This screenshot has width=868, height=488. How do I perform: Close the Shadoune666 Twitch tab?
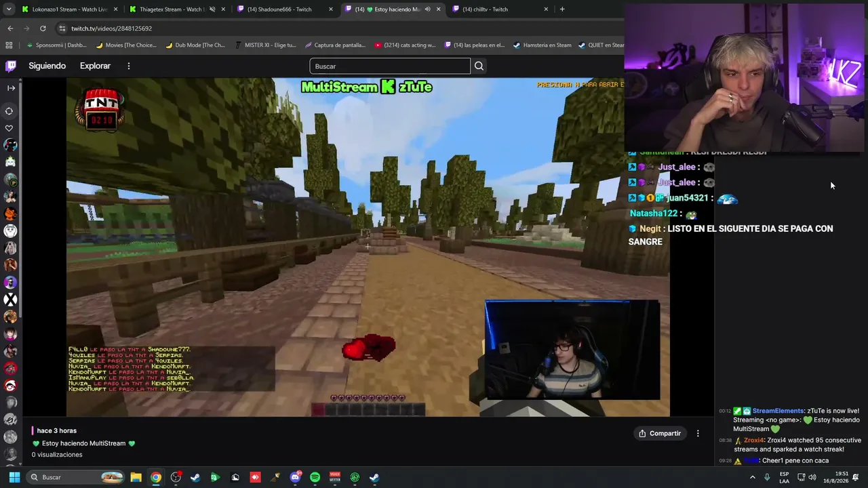click(x=331, y=9)
